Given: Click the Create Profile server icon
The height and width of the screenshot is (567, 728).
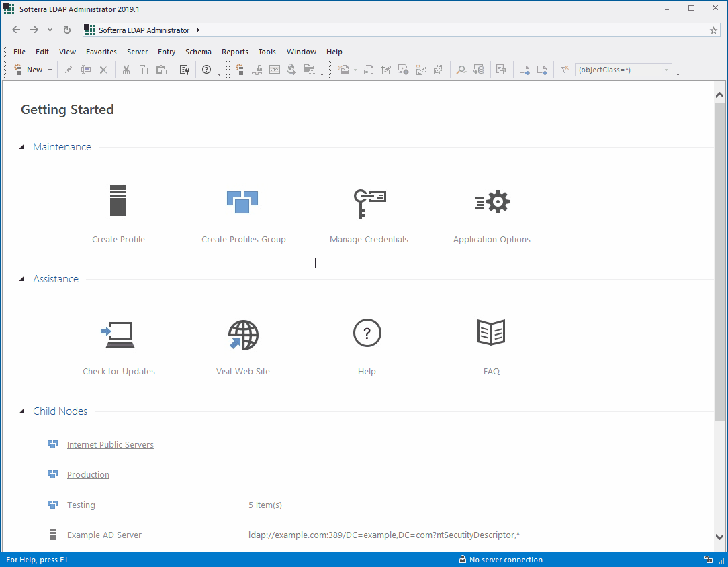Looking at the screenshot, I should [118, 201].
